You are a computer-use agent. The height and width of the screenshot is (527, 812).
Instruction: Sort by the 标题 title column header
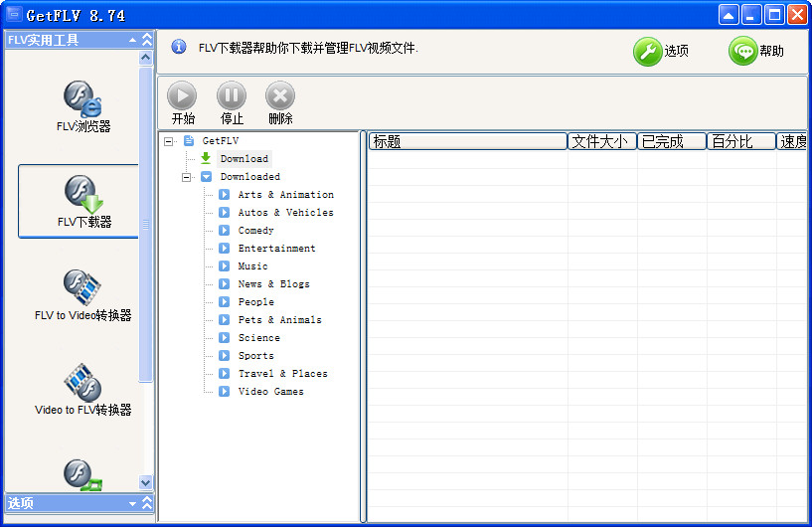468,141
